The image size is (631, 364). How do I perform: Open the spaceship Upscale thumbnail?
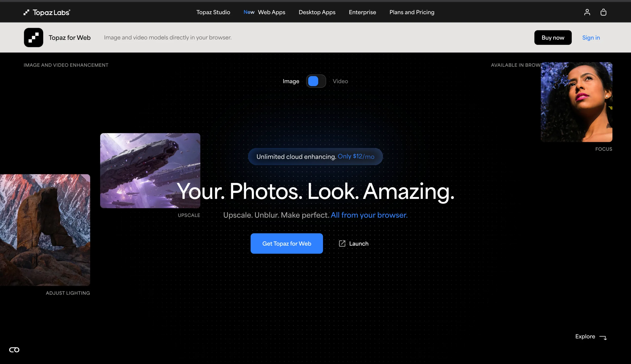pyautogui.click(x=150, y=170)
